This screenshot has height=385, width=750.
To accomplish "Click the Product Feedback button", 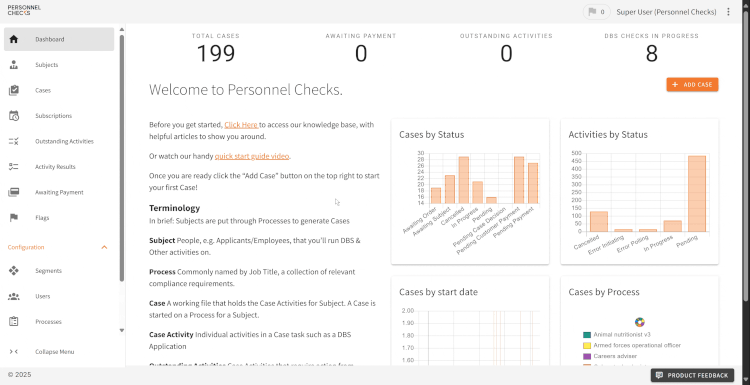I will click(692, 375).
